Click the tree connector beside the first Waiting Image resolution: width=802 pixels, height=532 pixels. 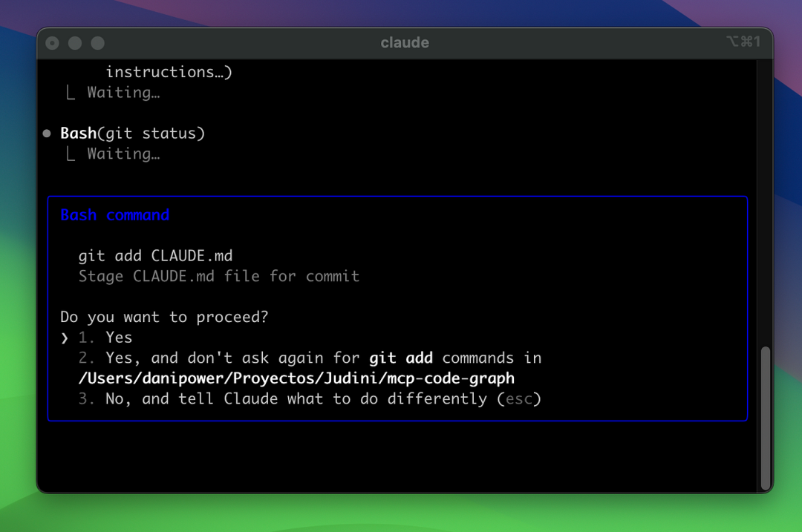[x=71, y=93]
